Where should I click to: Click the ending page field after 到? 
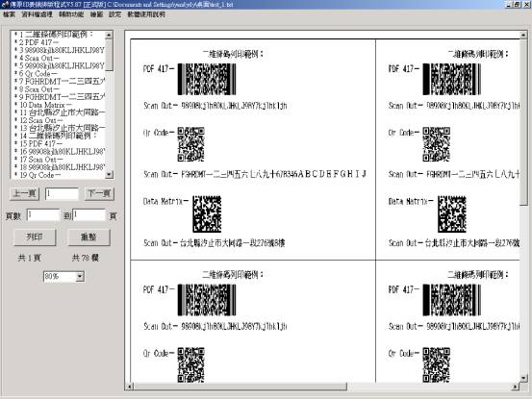pyautogui.click(x=89, y=215)
